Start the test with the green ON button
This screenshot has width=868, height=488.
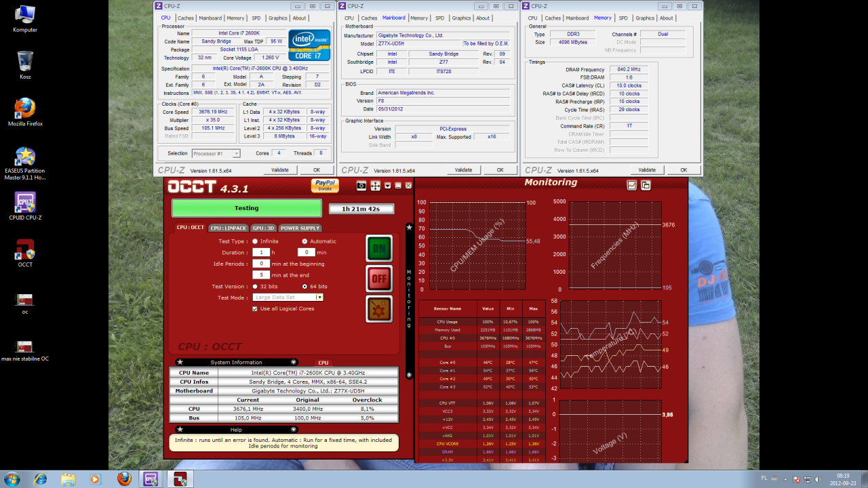pos(379,248)
